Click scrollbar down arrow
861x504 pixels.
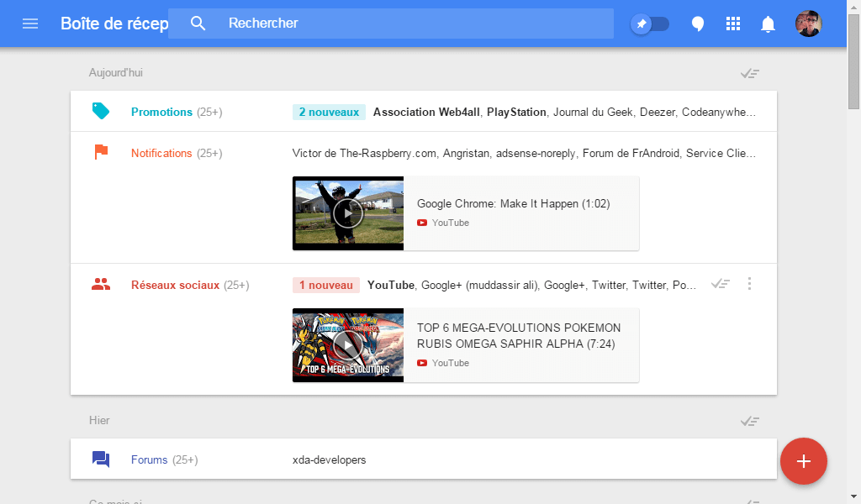(854, 496)
